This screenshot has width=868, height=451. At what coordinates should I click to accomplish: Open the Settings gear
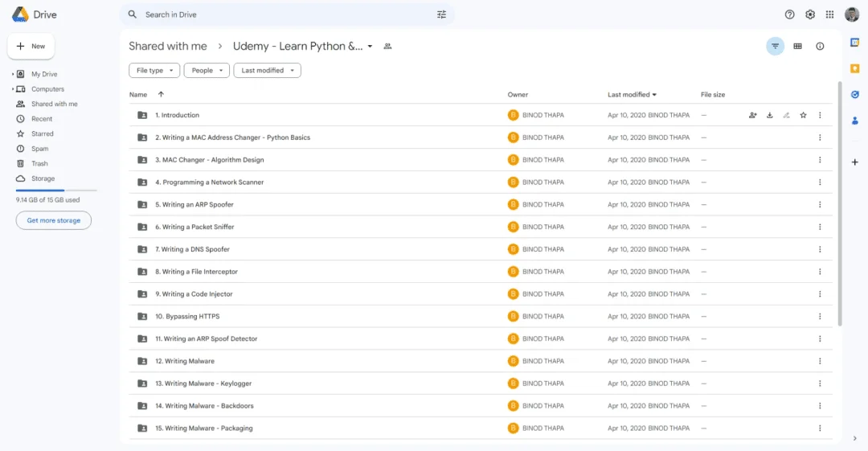click(x=810, y=14)
